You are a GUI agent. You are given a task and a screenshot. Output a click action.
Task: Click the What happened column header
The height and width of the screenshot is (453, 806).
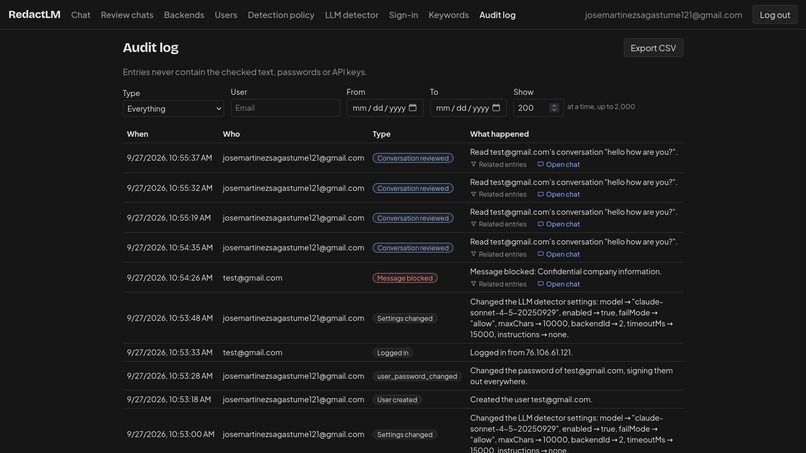point(499,134)
